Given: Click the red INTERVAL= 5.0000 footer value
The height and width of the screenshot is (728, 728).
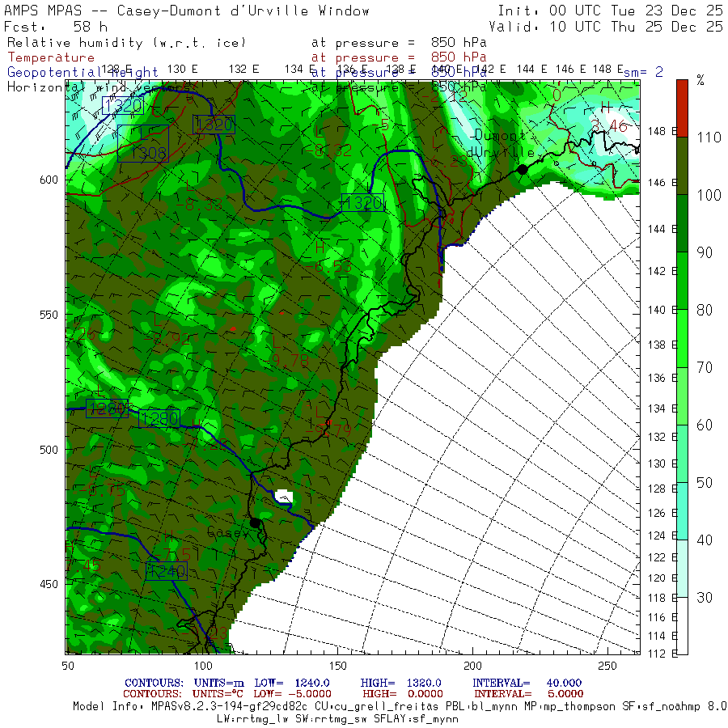Looking at the screenshot, I should (529, 694).
